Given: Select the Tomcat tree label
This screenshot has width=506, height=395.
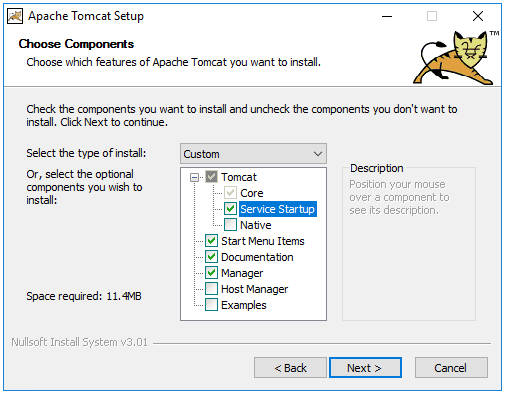Looking at the screenshot, I should click(x=239, y=177).
